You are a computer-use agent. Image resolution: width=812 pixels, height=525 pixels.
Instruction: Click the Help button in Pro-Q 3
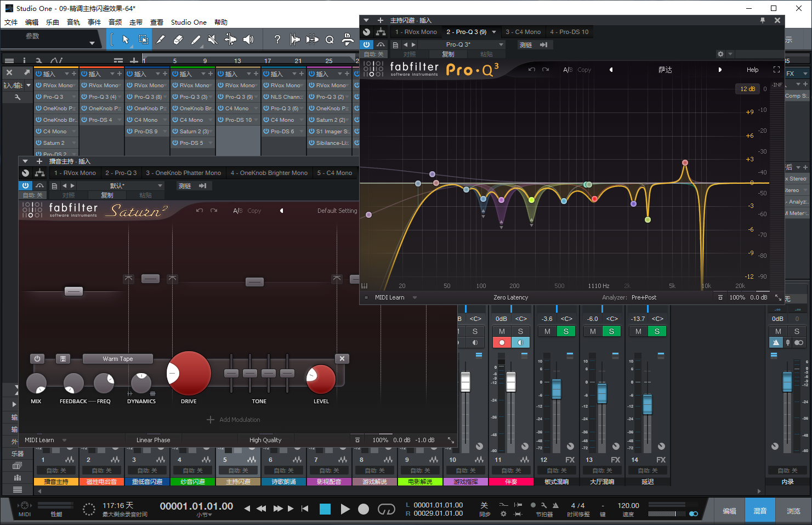click(x=752, y=70)
